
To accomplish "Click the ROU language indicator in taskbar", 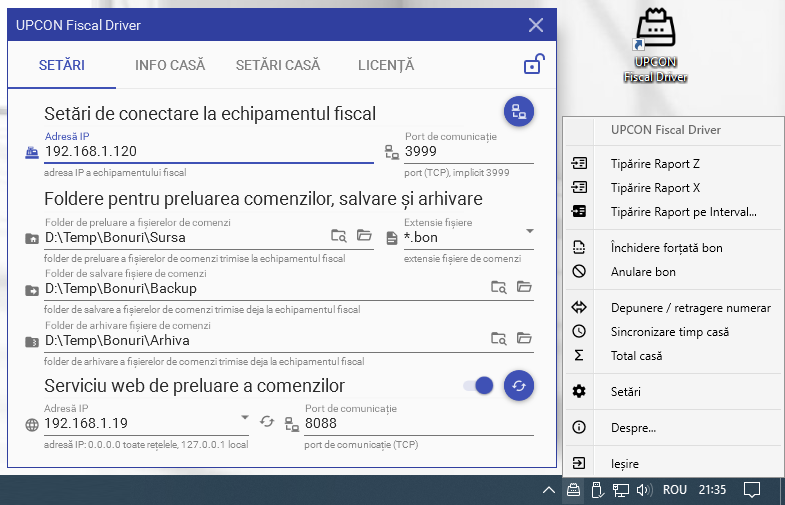I will click(x=675, y=490).
